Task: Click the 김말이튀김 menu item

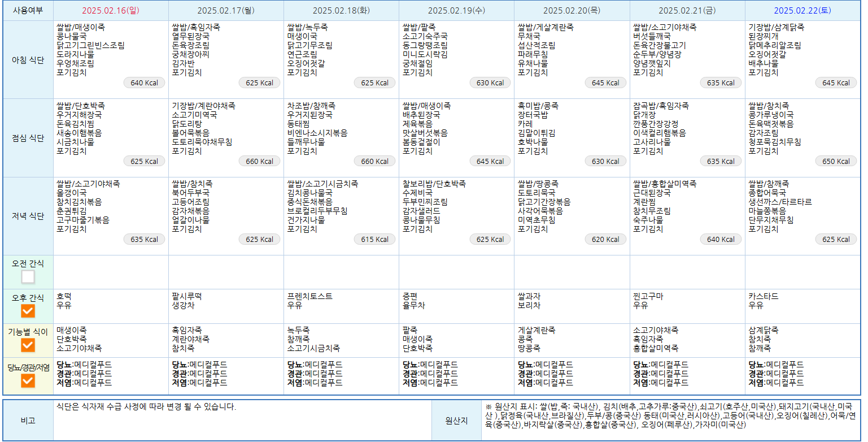Action: 536,133
